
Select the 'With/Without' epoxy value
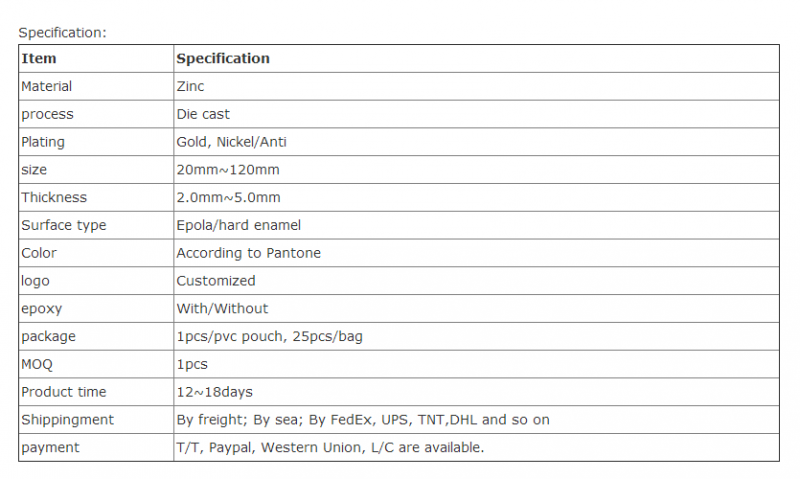tap(222, 309)
